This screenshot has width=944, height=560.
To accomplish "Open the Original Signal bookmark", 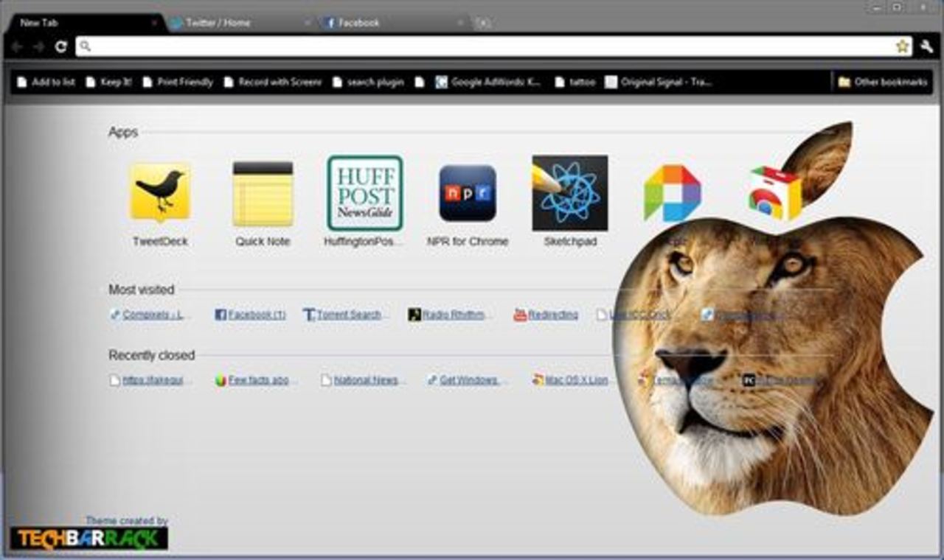I will tap(659, 83).
